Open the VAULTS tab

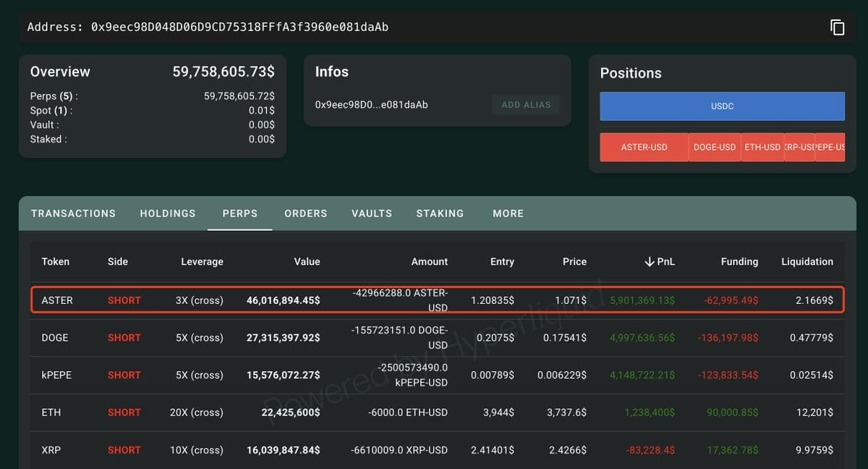pos(372,214)
